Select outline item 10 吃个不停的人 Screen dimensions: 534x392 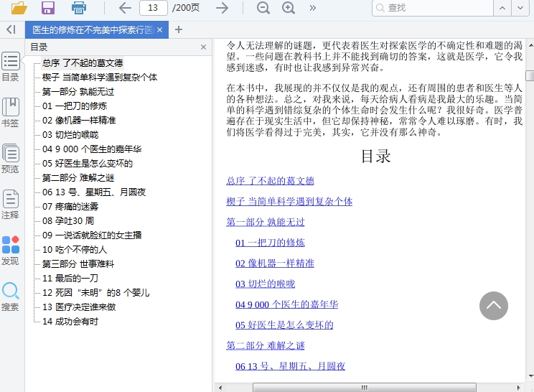pos(75,250)
